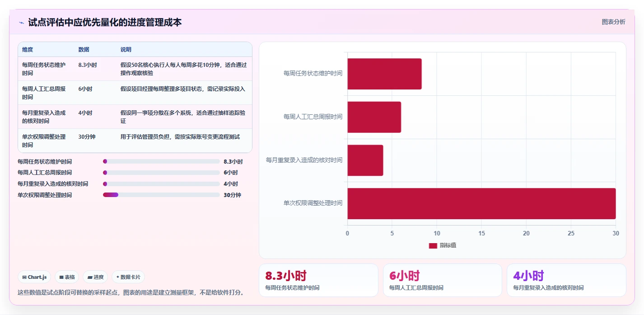The image size is (644, 315).
Task: Click the progress bar for 每周任务状态维护时间
Action: tap(161, 161)
